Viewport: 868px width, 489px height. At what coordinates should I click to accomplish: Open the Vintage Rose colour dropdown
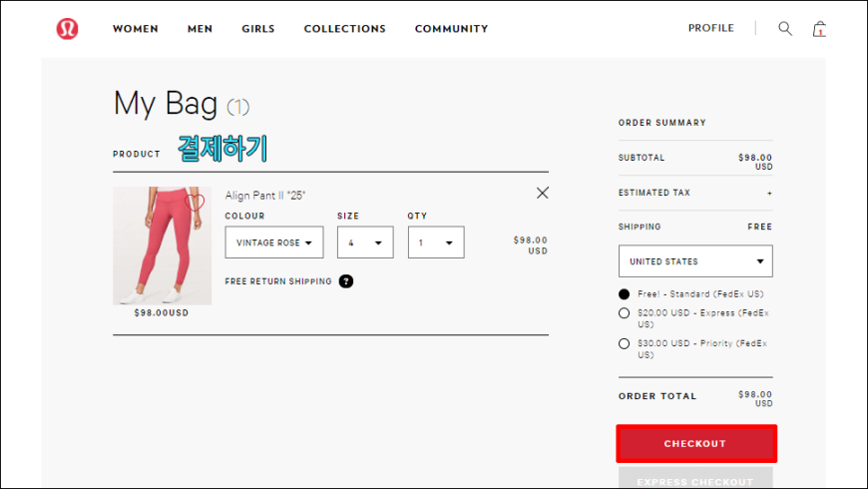point(274,243)
